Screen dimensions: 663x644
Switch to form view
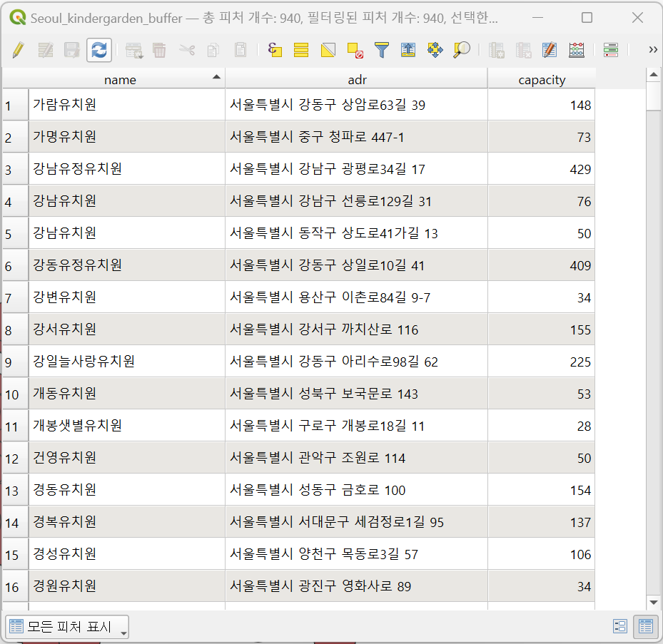pyautogui.click(x=620, y=626)
